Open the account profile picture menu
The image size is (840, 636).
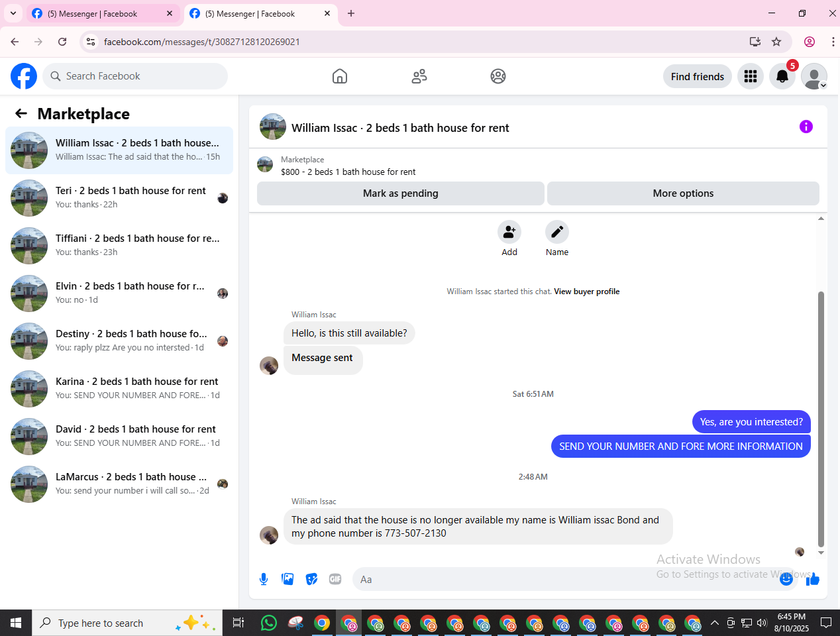(x=814, y=76)
